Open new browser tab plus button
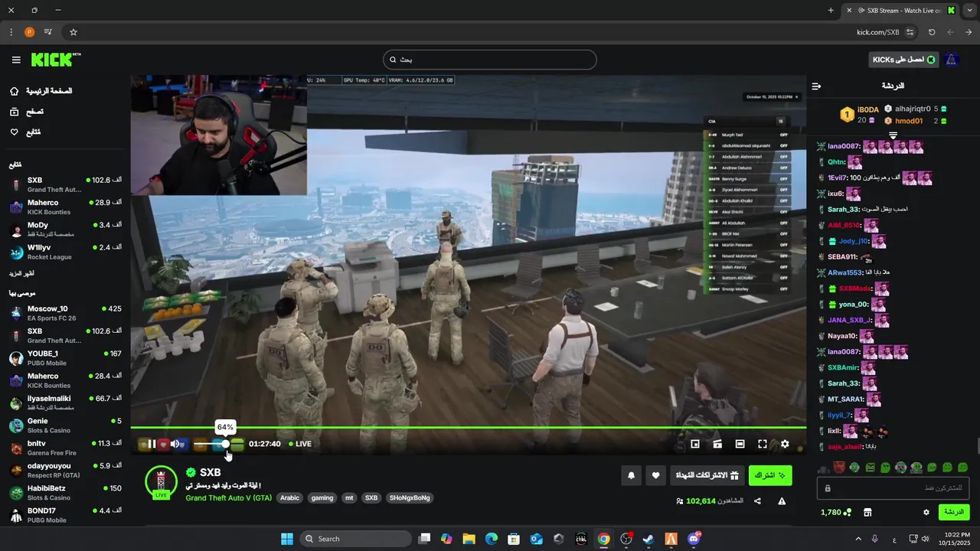 (831, 10)
